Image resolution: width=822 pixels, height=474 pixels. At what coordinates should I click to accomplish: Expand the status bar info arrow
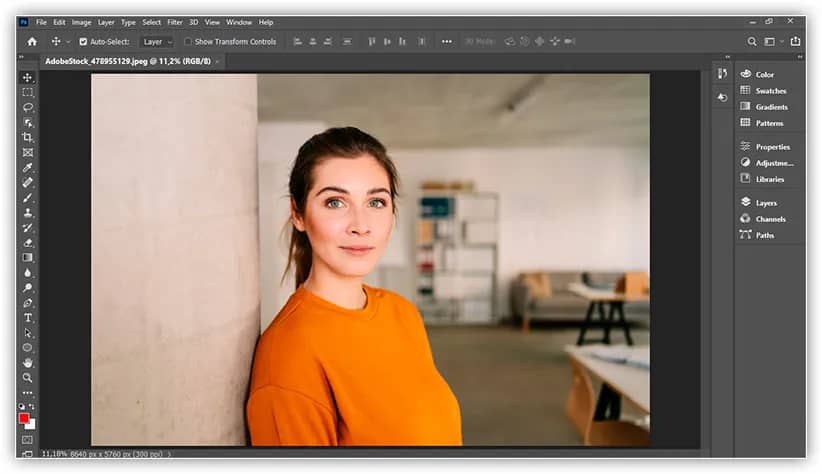pyautogui.click(x=169, y=454)
